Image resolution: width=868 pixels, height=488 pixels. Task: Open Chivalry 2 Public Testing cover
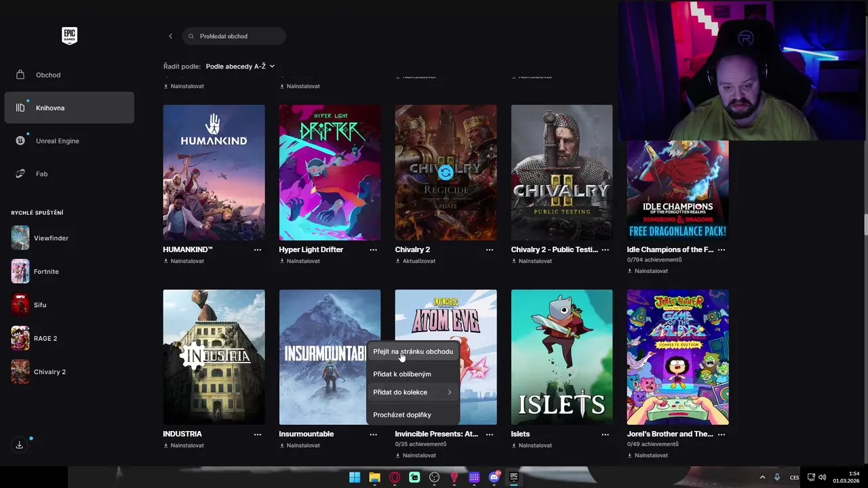561,172
